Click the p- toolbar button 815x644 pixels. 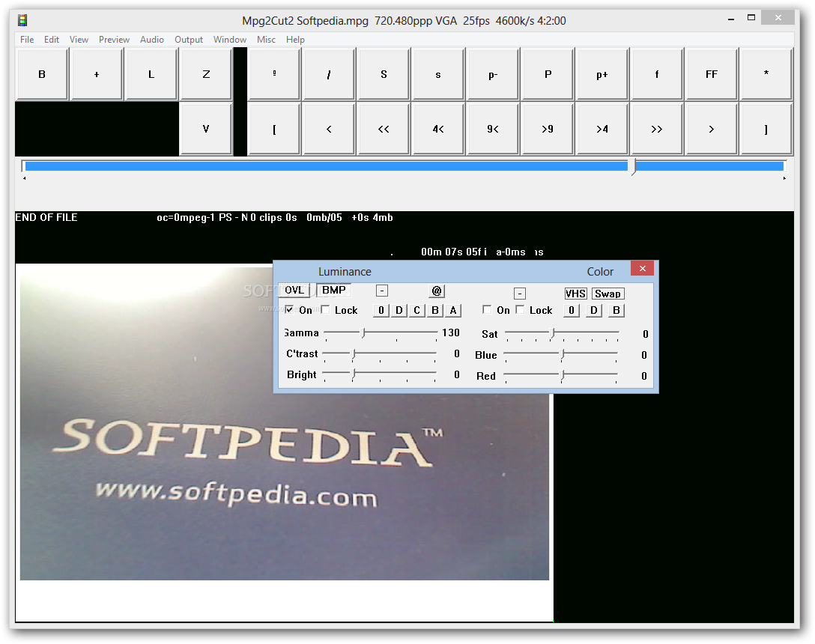point(493,74)
